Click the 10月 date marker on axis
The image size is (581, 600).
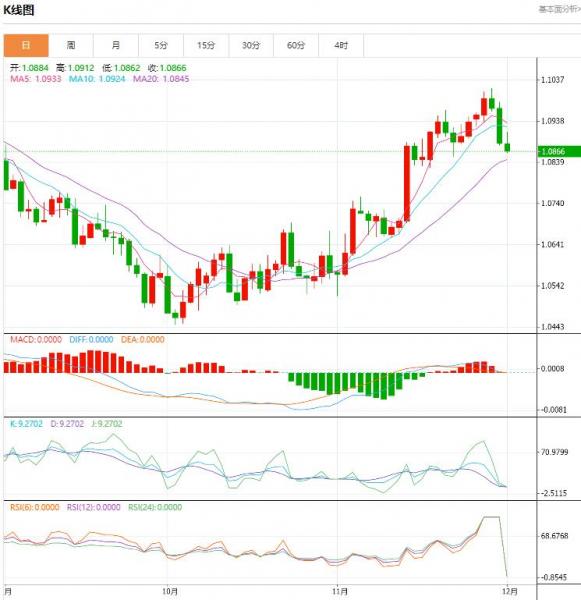(x=170, y=591)
